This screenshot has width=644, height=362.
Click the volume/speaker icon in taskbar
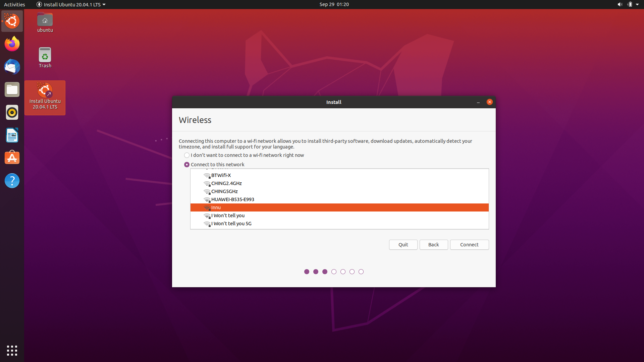point(619,4)
